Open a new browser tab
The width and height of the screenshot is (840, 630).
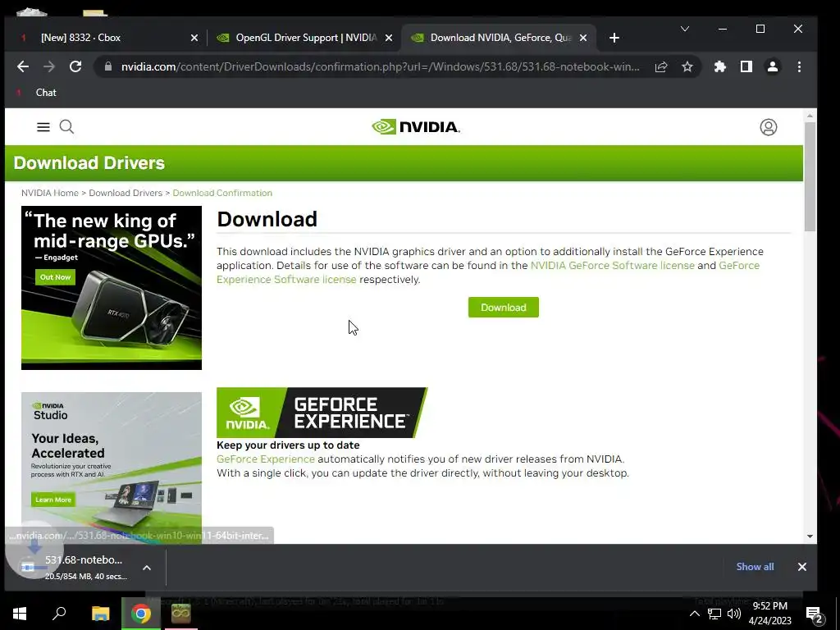(614, 38)
